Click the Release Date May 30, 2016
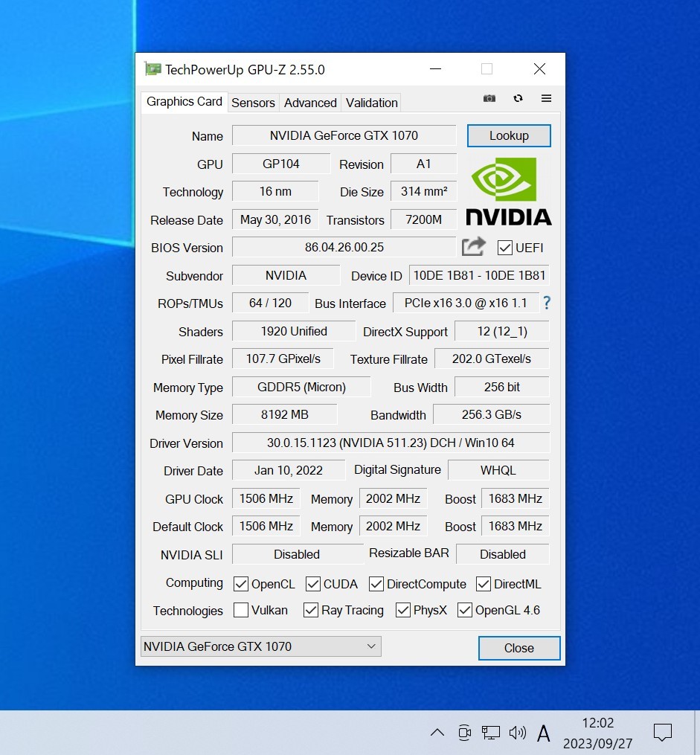Screen dimensions: 700x755 (275, 219)
